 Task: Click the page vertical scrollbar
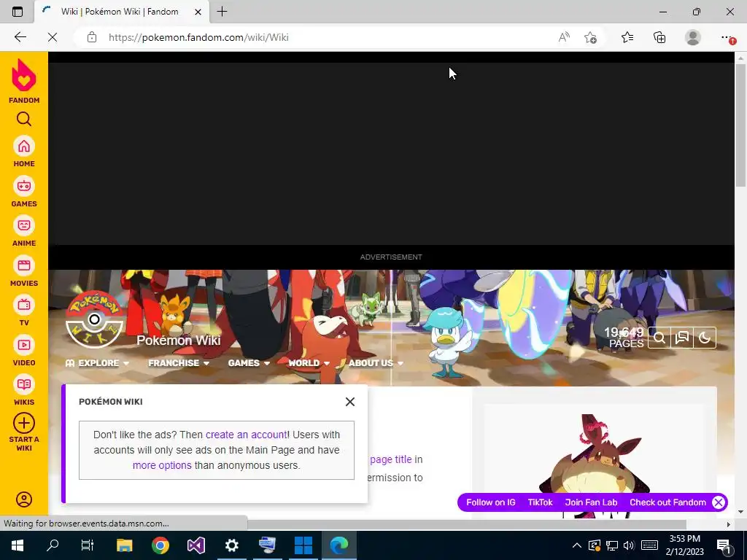(740, 125)
